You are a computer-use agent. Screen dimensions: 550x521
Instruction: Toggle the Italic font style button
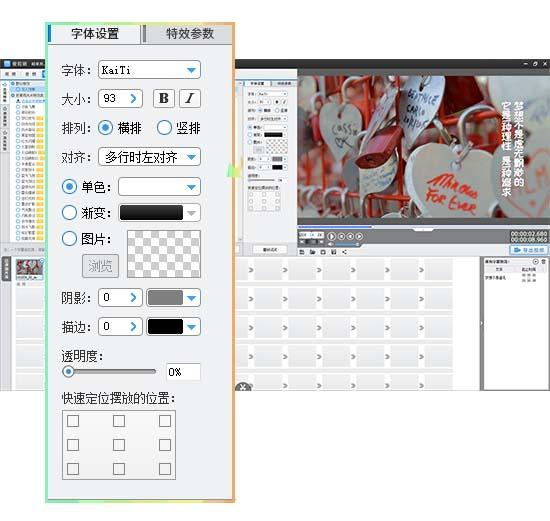coord(190,98)
